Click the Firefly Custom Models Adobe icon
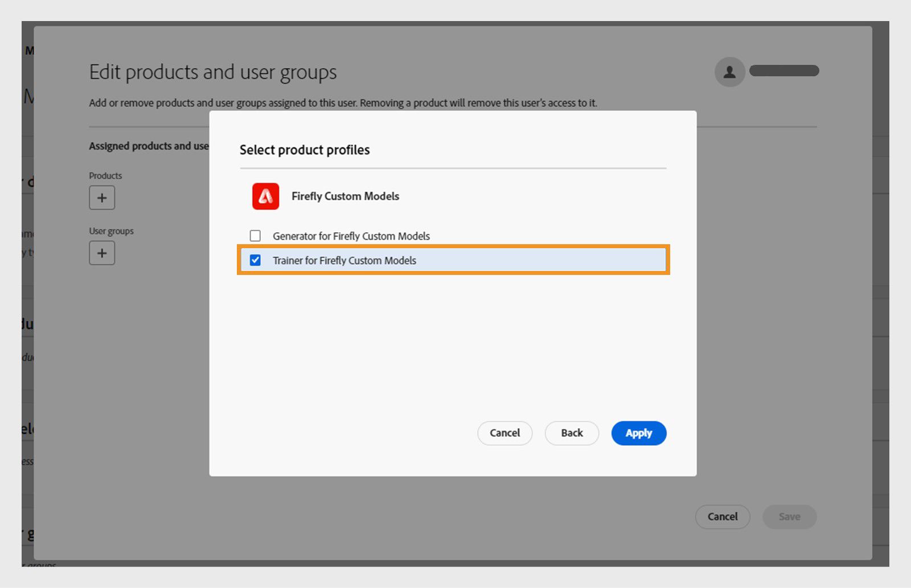Viewport: 911px width, 588px height. [265, 196]
